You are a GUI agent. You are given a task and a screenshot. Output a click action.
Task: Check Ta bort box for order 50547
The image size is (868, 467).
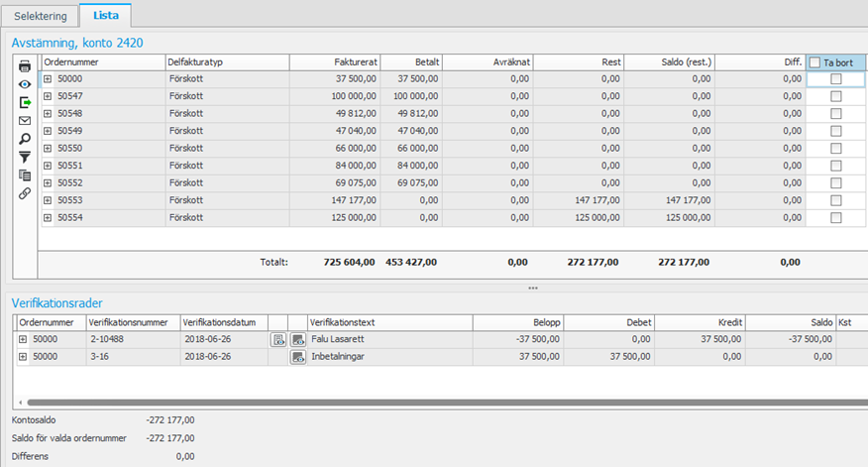click(x=836, y=96)
